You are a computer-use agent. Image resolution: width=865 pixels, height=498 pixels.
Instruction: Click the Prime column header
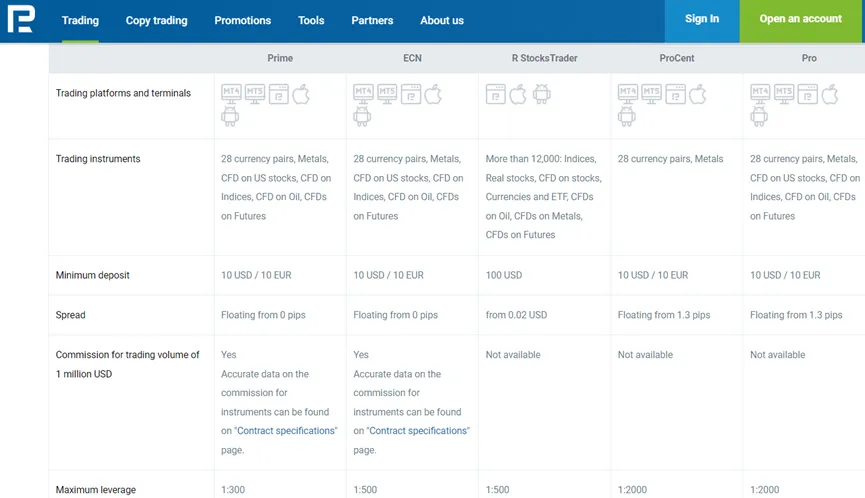coord(280,58)
